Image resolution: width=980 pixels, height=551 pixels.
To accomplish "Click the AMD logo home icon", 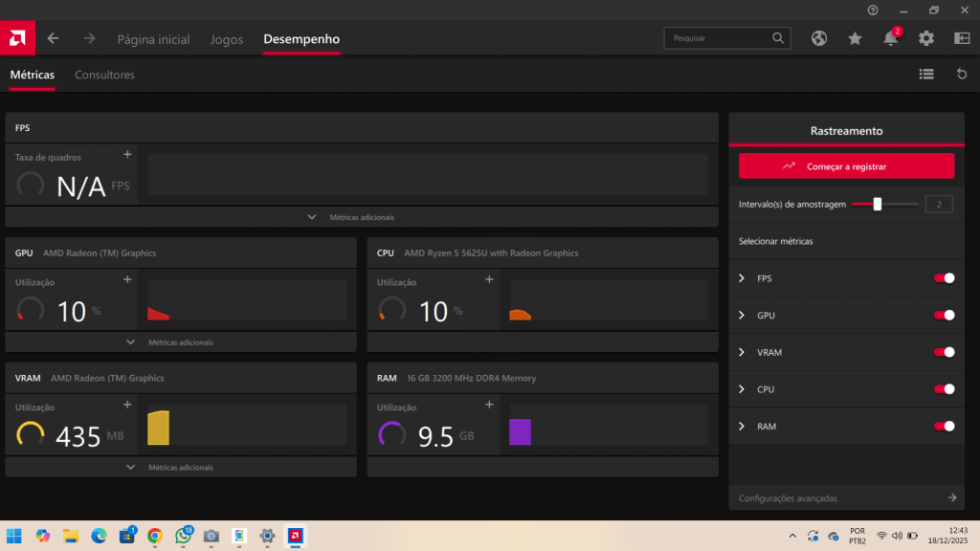I will 17,38.
